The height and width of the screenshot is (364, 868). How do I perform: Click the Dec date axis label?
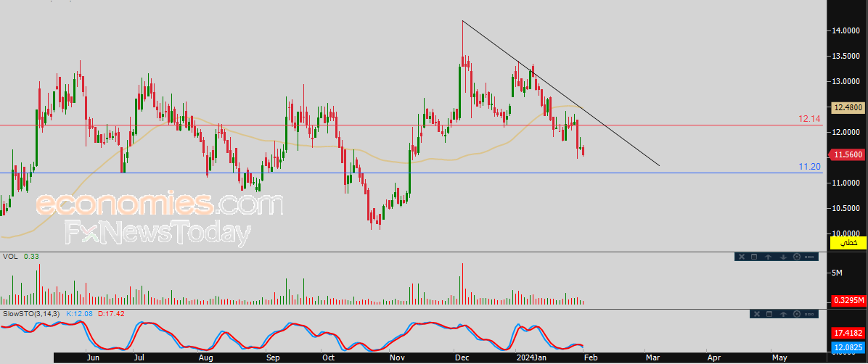pos(462,358)
